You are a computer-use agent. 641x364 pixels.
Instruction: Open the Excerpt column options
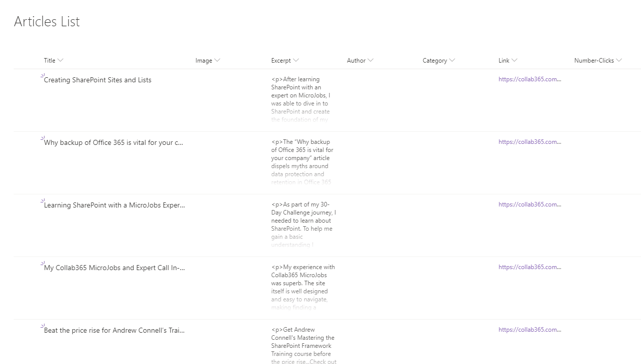tap(296, 61)
